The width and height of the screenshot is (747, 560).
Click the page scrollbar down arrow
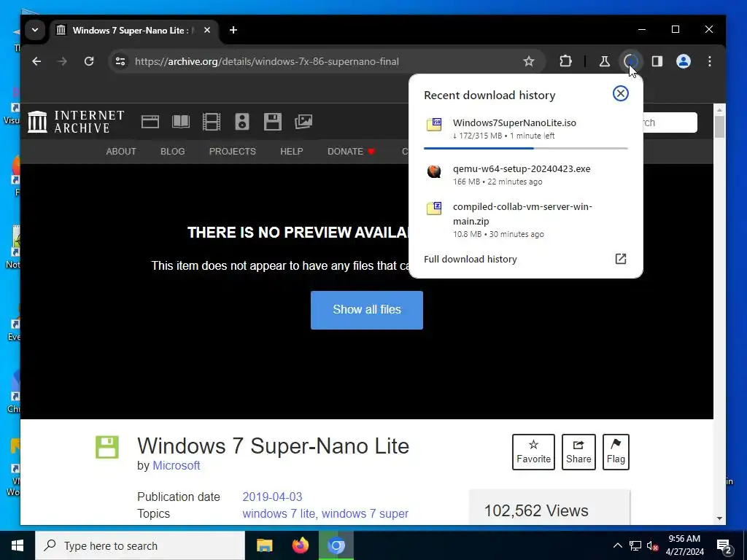719,518
